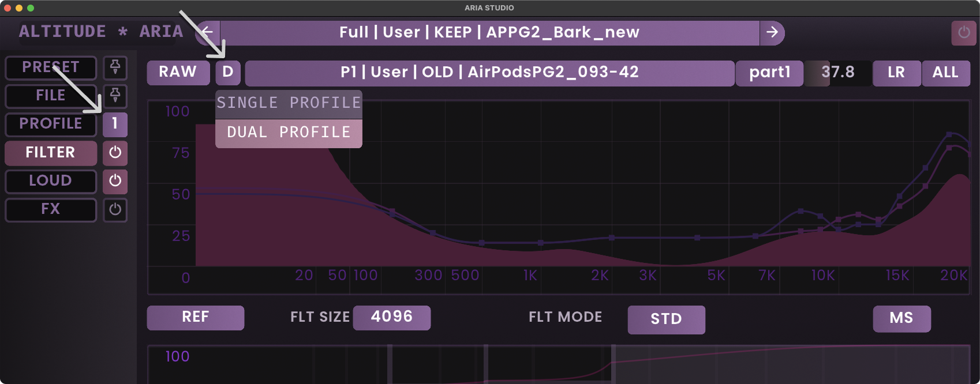Click the pin icon beside FILE

tap(115, 96)
